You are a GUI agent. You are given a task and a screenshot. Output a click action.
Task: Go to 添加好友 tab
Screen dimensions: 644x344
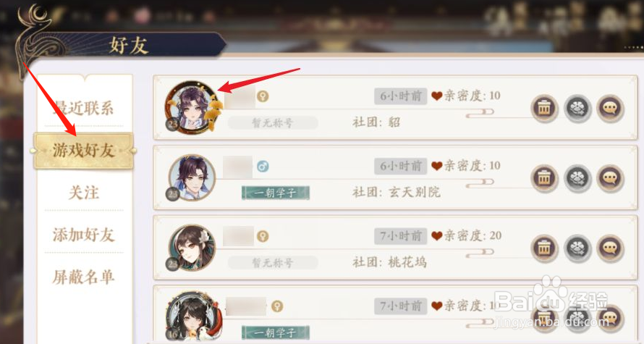pos(84,235)
